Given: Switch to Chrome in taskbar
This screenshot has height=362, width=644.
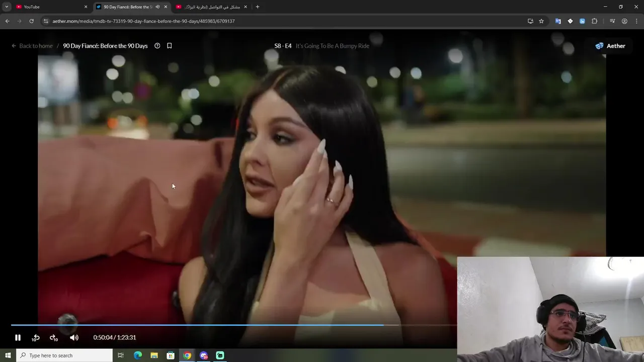Looking at the screenshot, I should coord(187,355).
